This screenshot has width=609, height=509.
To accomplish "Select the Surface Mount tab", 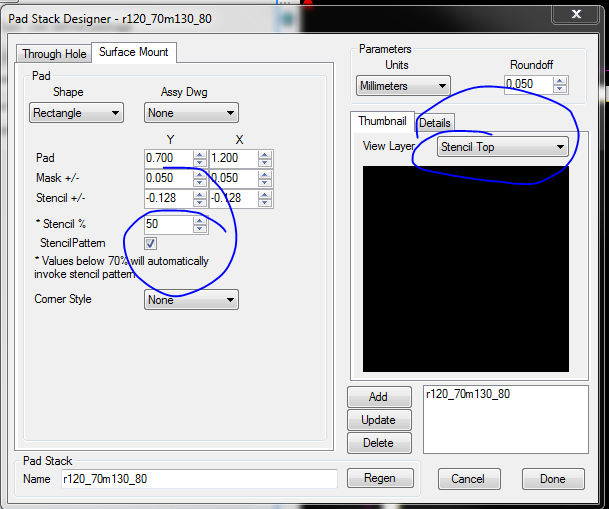I will click(x=134, y=52).
